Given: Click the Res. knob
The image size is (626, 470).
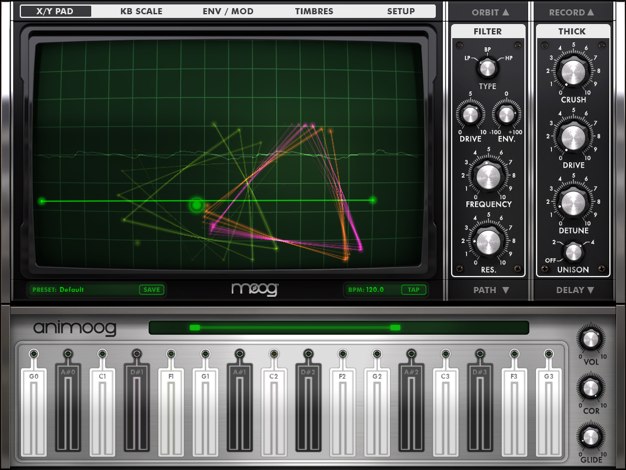Looking at the screenshot, I should point(488,240).
